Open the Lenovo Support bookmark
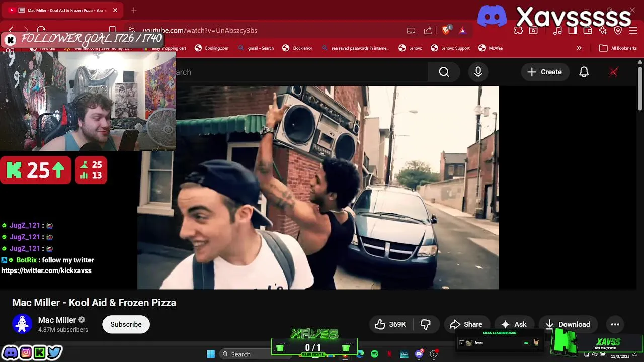Image resolution: width=644 pixels, height=362 pixels. [x=450, y=48]
